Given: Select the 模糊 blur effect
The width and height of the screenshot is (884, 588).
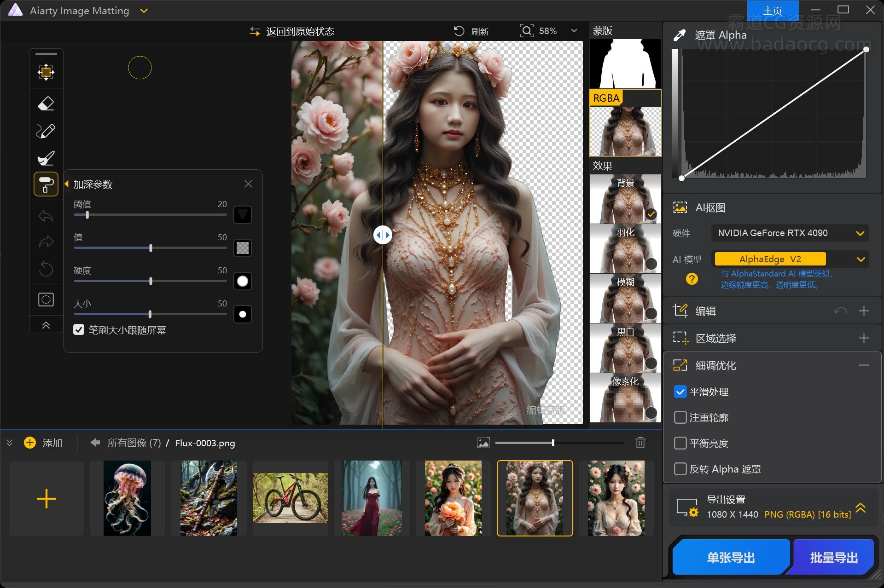Looking at the screenshot, I should pyautogui.click(x=625, y=299).
